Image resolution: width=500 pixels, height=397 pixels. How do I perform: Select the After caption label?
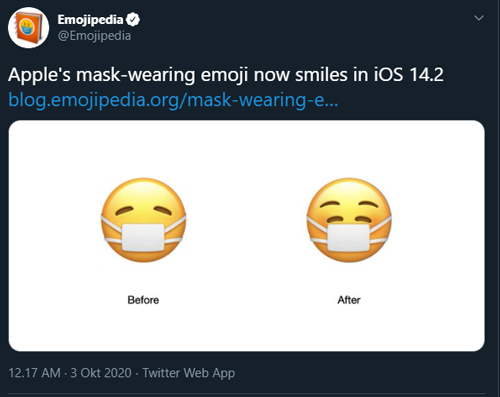(349, 300)
